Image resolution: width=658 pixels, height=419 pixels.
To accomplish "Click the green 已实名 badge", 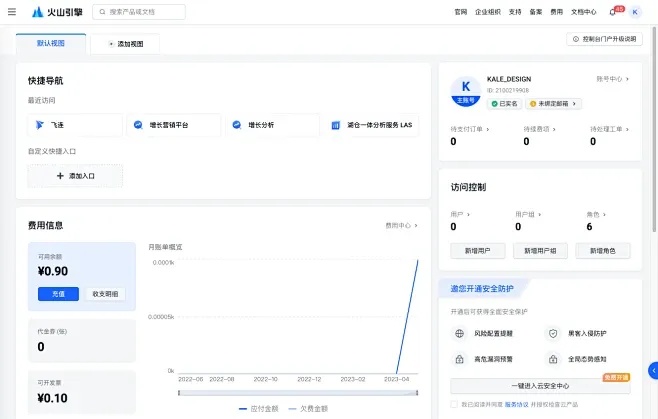I will [504, 104].
